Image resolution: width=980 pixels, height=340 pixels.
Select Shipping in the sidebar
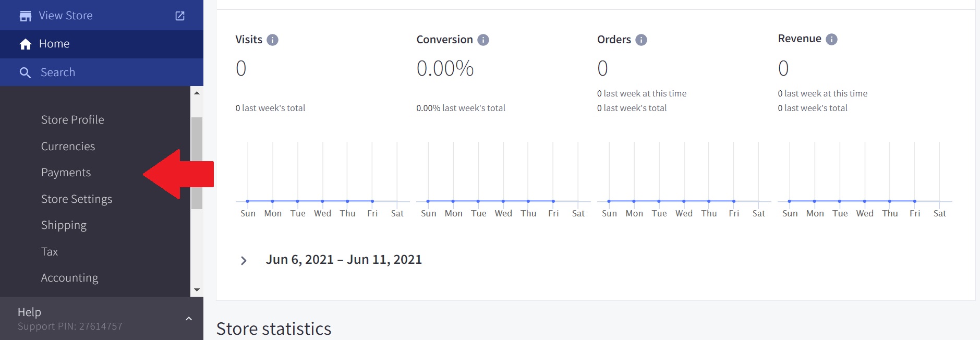pos(64,225)
